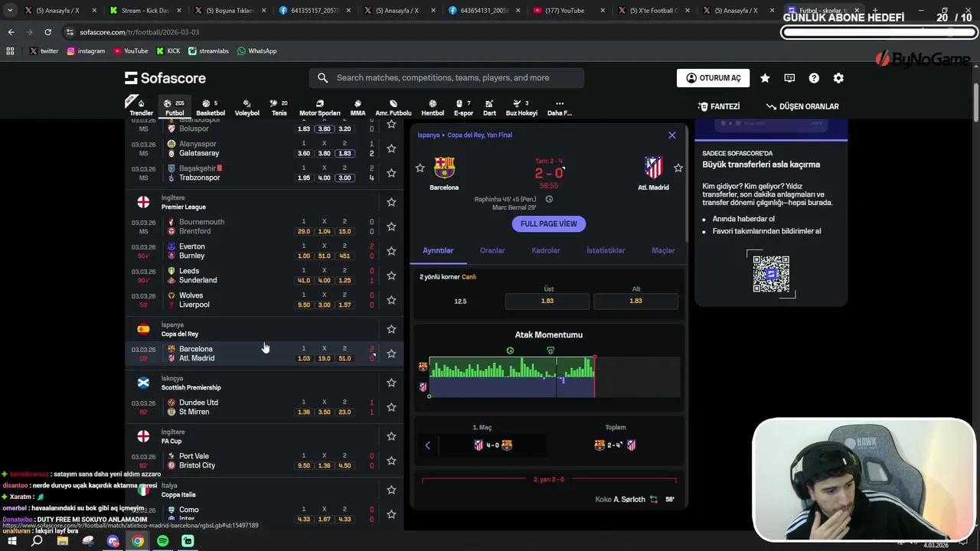980x551 pixels.
Task: Switch to İstatistikler tab
Action: click(x=606, y=250)
